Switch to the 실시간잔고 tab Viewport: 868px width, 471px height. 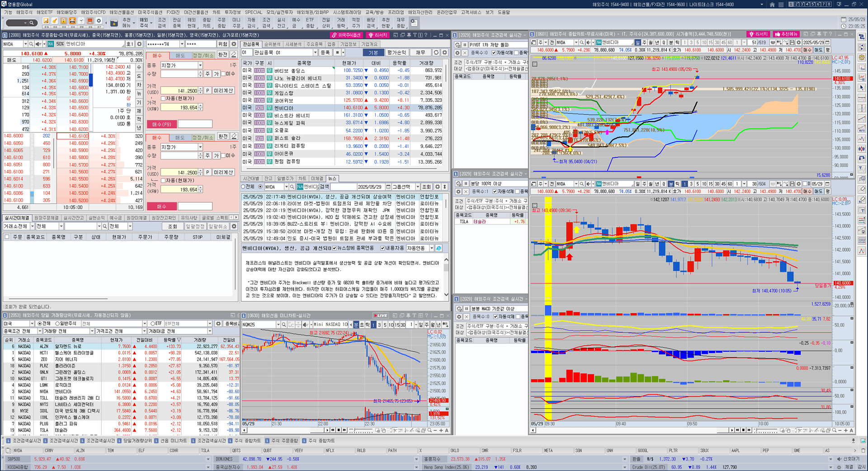click(74, 218)
